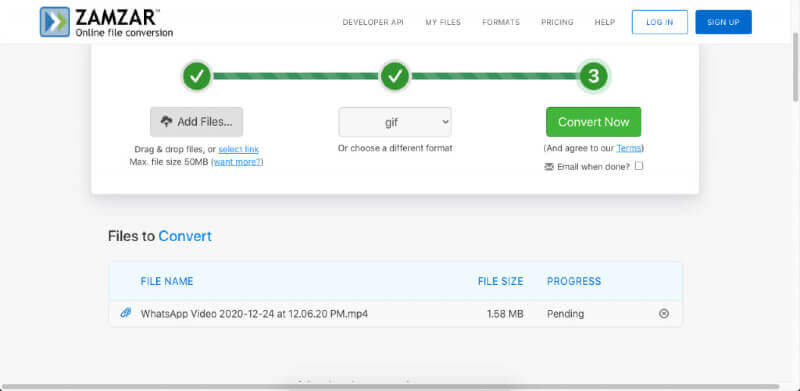Enable the Email when done checkbox
The width and height of the screenshot is (800, 391).
[639, 166]
